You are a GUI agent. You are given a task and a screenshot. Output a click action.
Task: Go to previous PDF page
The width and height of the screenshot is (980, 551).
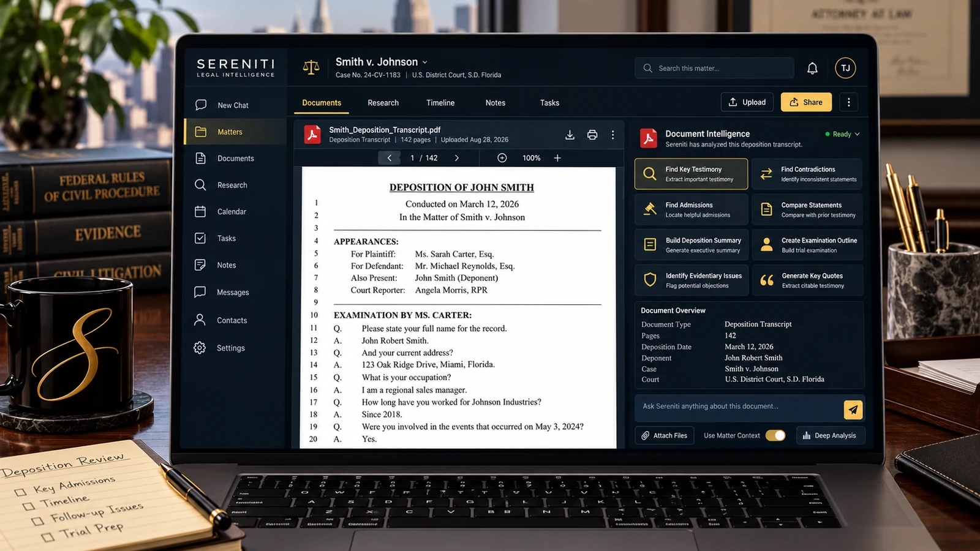click(389, 158)
